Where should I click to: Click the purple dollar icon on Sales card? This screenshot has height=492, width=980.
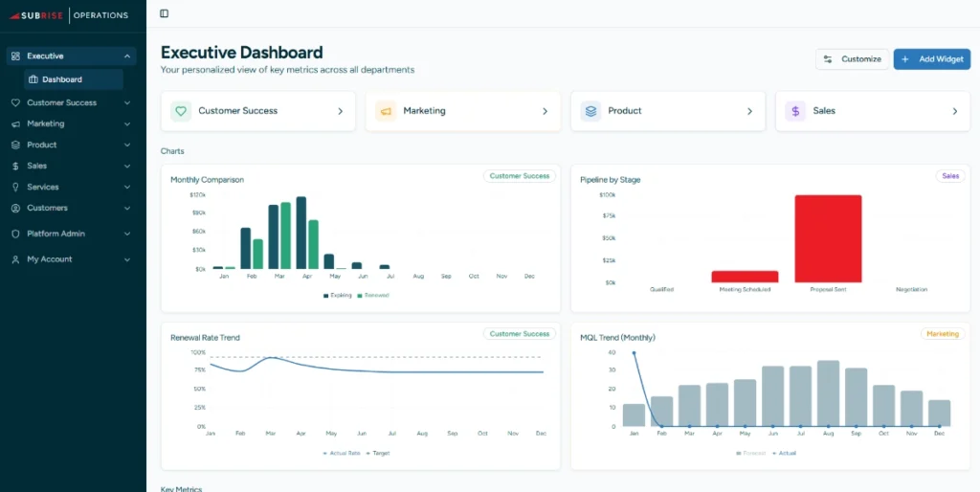coord(795,111)
